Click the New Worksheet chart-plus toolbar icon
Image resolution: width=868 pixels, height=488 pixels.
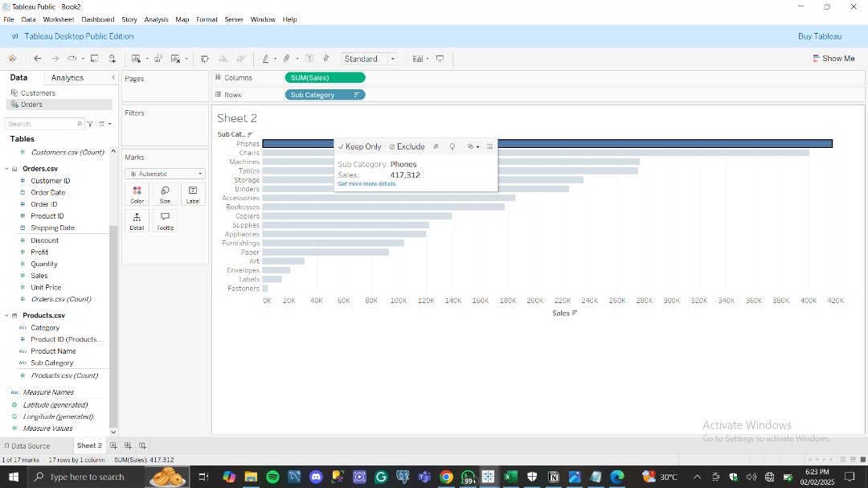136,58
